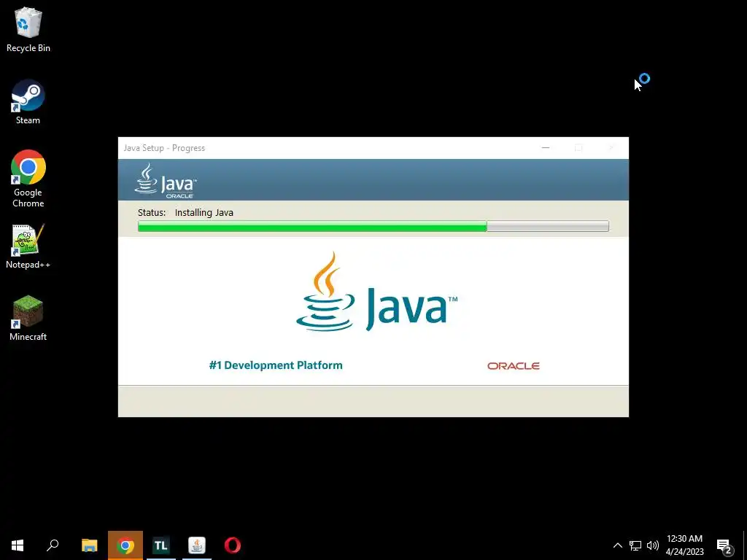The height and width of the screenshot is (560, 747).
Task: Open the notification center with 2 alerts
Action: coord(724,545)
